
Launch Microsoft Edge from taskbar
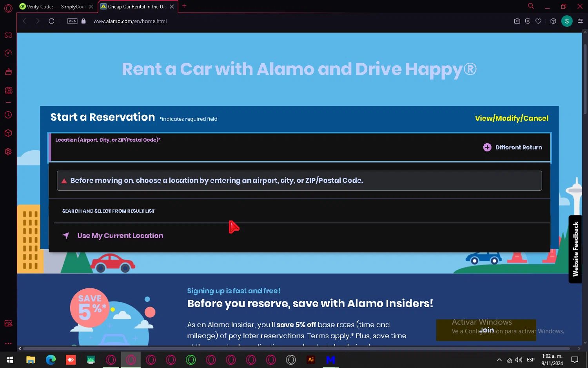pos(51,360)
